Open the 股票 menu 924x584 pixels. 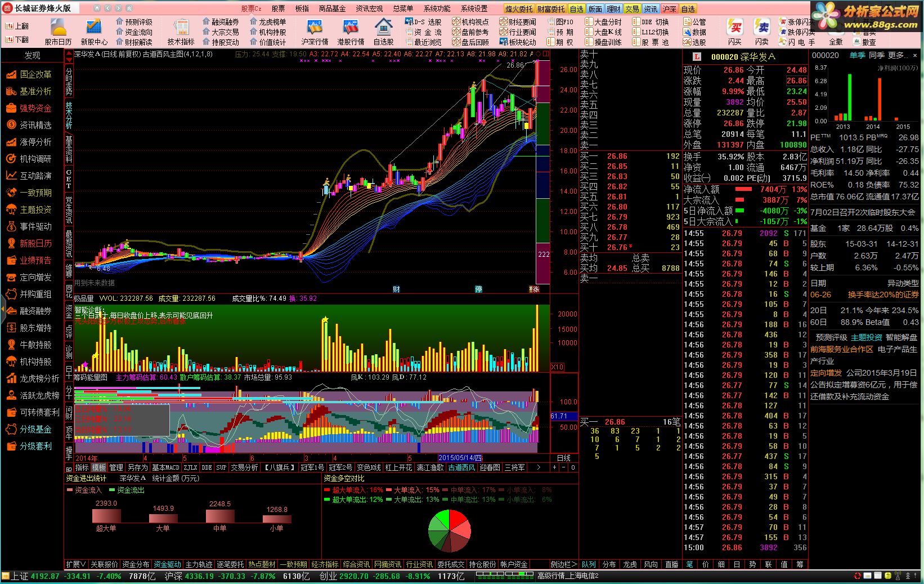point(278,8)
